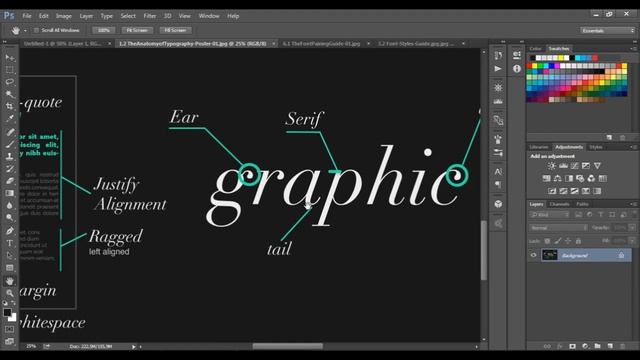Select the Move tool

pyautogui.click(x=9, y=57)
